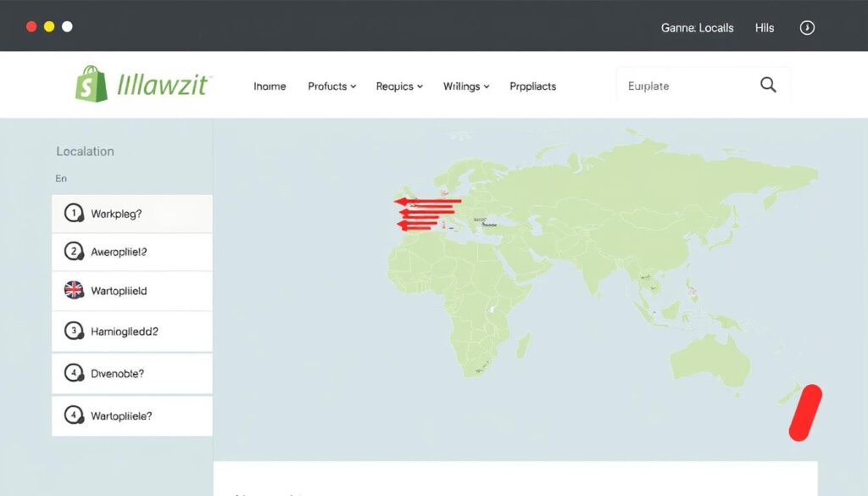The height and width of the screenshot is (496, 868).
Task: Click the UK flag icon beside Wartopliield
Action: pyautogui.click(x=75, y=291)
